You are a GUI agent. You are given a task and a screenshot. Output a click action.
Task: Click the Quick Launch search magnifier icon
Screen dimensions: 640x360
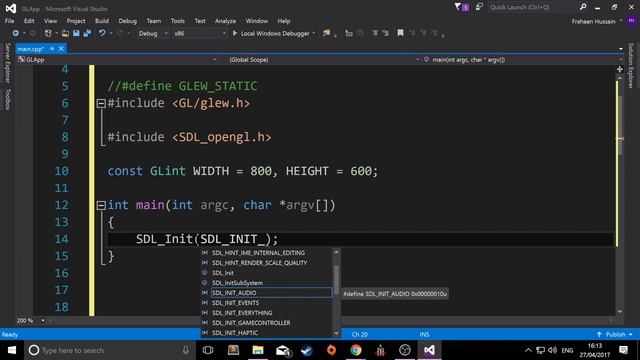pos(583,7)
